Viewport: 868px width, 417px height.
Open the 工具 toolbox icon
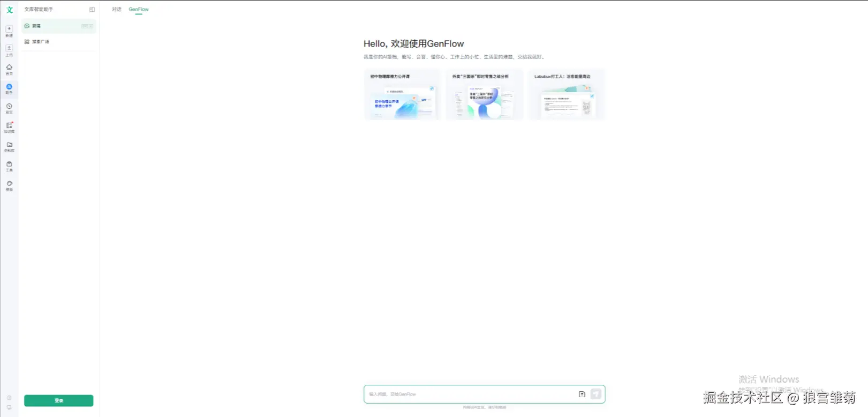click(x=9, y=164)
